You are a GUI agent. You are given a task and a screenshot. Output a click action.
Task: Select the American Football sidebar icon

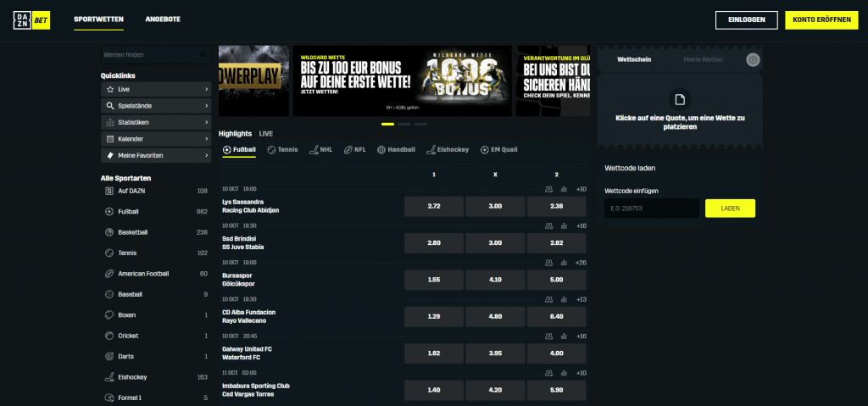(108, 274)
